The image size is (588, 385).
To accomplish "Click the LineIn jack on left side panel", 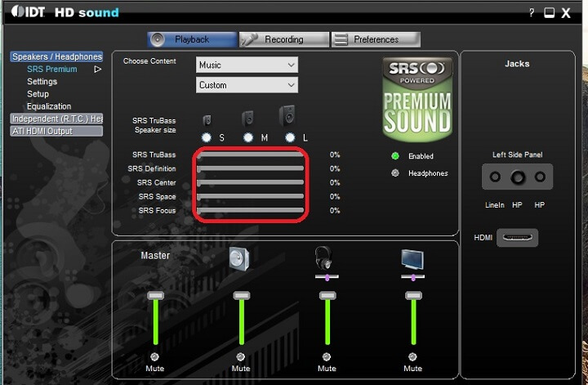I will [496, 177].
